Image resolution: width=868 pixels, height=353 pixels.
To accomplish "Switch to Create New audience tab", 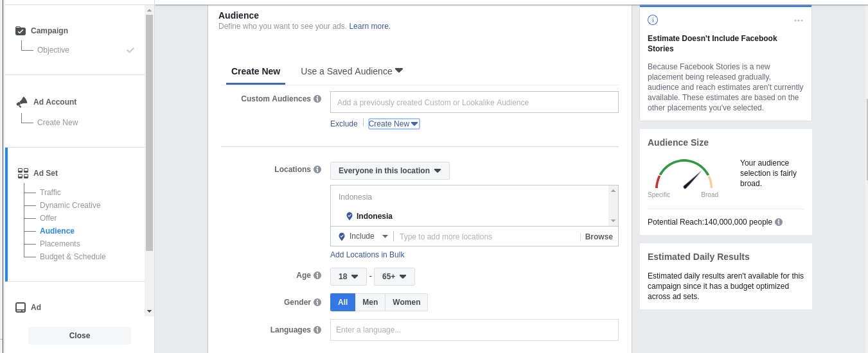I will coord(256,71).
